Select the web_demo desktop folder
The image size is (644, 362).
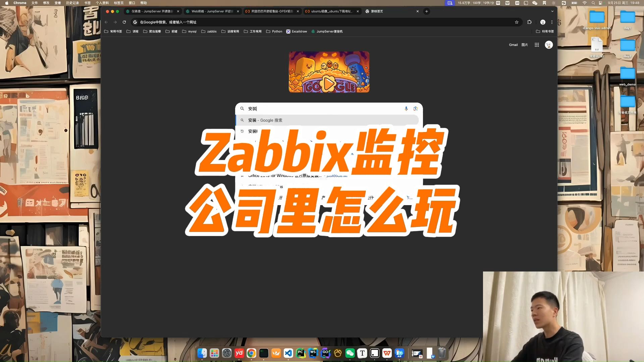(627, 76)
